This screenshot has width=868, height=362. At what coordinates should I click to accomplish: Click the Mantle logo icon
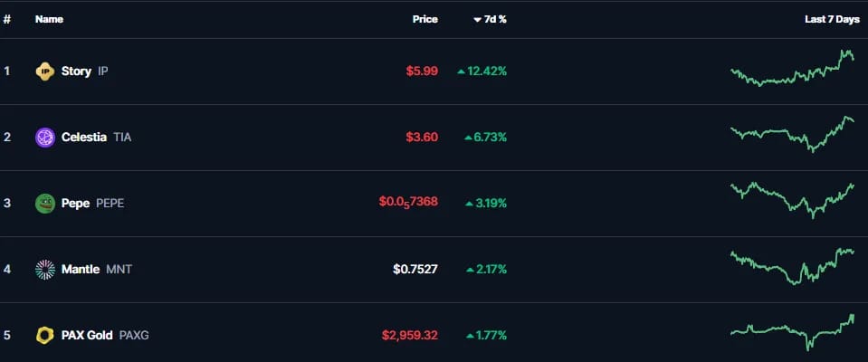pyautogui.click(x=45, y=270)
